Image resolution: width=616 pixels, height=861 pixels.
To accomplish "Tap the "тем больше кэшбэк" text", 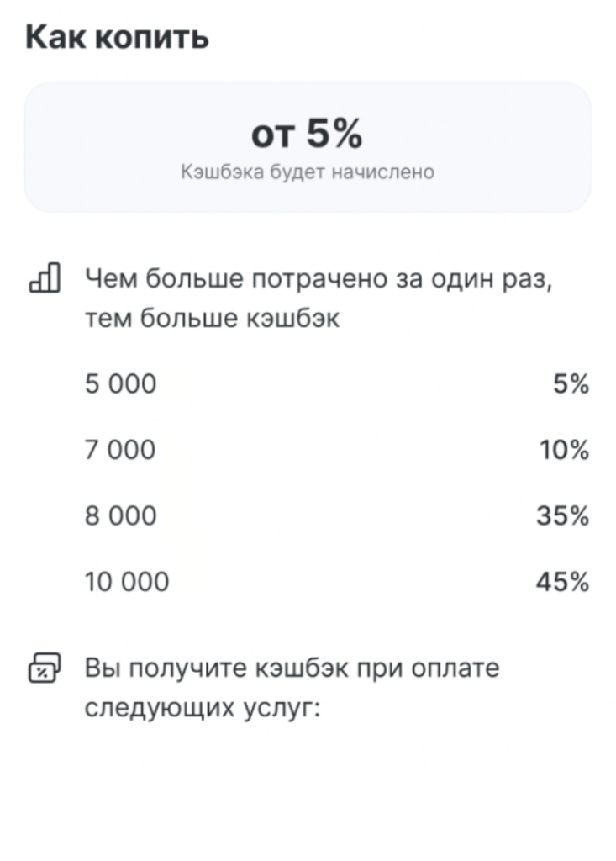I will (212, 320).
